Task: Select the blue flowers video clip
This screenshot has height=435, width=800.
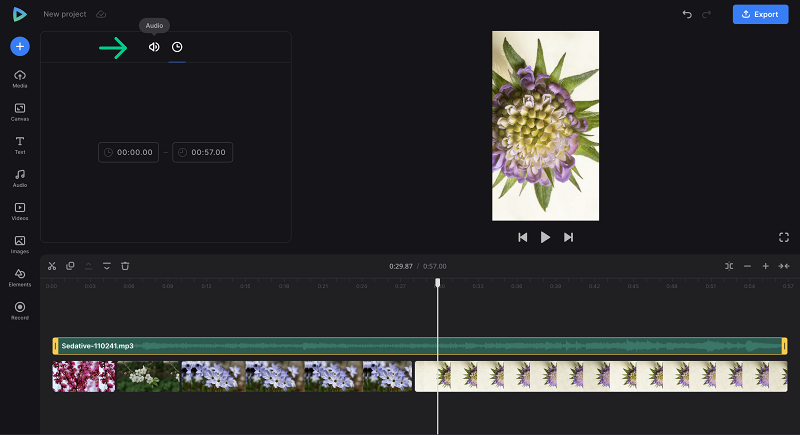Action: coord(297,376)
